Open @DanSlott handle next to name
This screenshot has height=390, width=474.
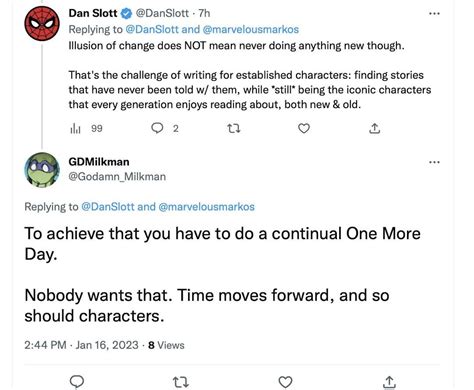[162, 13]
